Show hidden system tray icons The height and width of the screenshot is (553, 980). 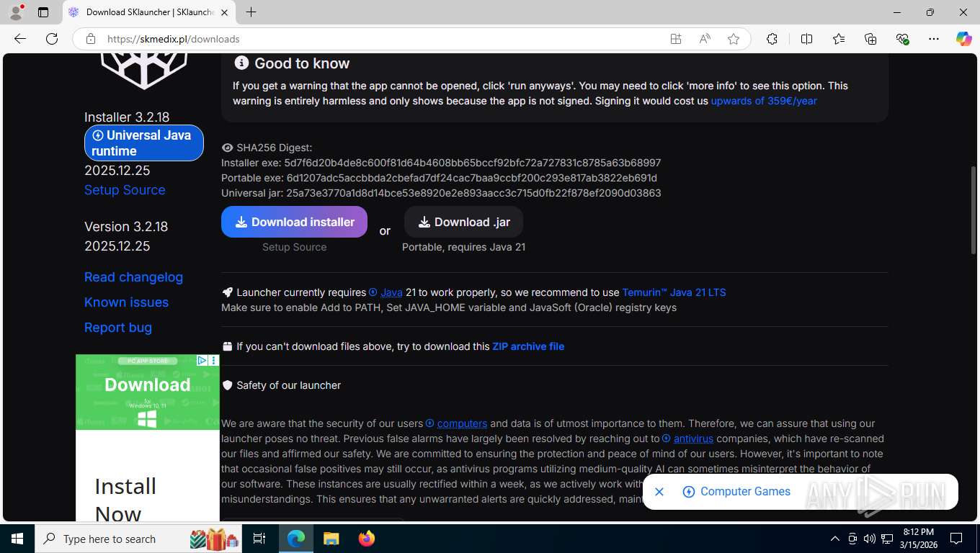click(835, 539)
